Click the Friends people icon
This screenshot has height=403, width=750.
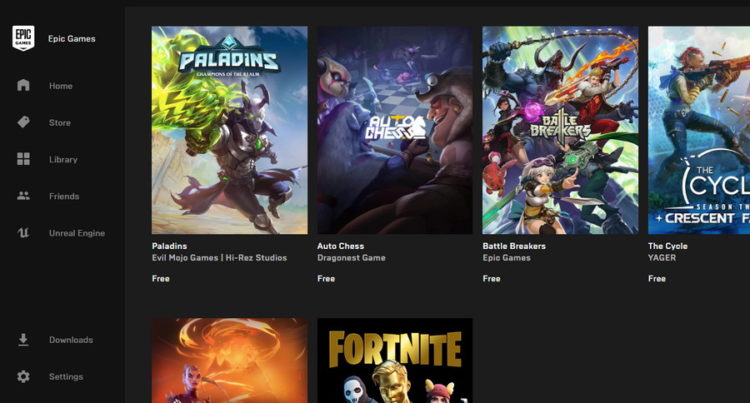24,196
